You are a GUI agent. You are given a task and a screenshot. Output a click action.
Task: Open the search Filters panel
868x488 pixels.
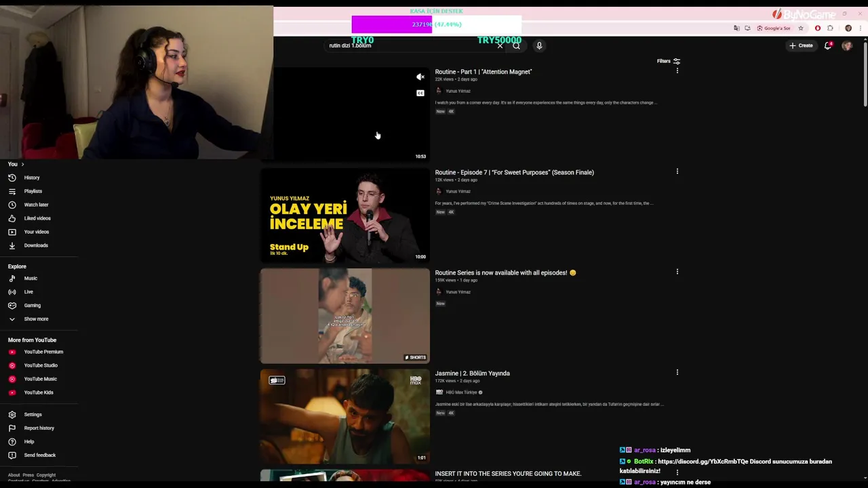click(669, 61)
